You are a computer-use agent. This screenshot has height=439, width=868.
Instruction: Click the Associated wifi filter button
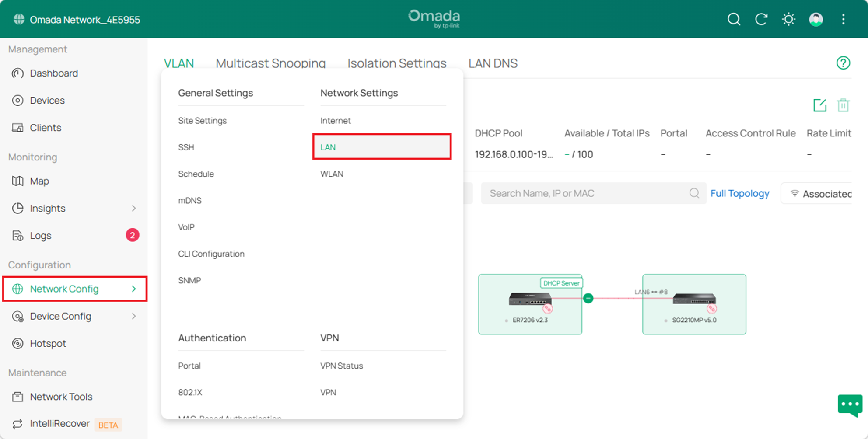coord(817,193)
